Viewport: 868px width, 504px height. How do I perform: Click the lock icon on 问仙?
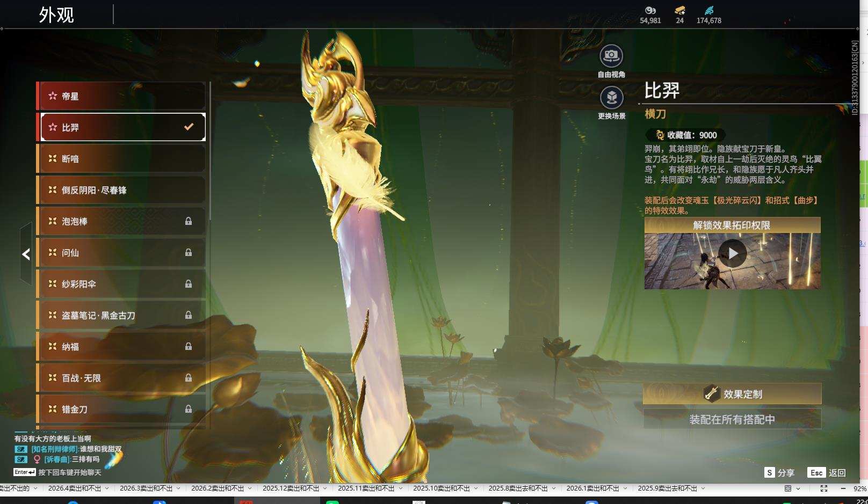(189, 252)
